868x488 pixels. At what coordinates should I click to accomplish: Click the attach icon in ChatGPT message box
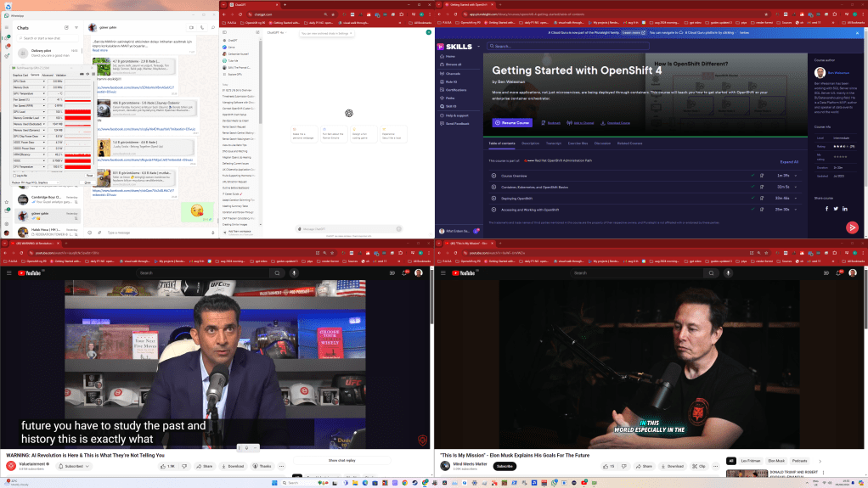(x=300, y=228)
